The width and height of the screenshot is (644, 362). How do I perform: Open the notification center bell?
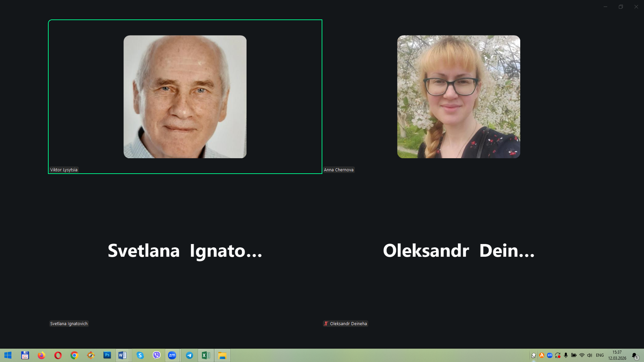635,356
